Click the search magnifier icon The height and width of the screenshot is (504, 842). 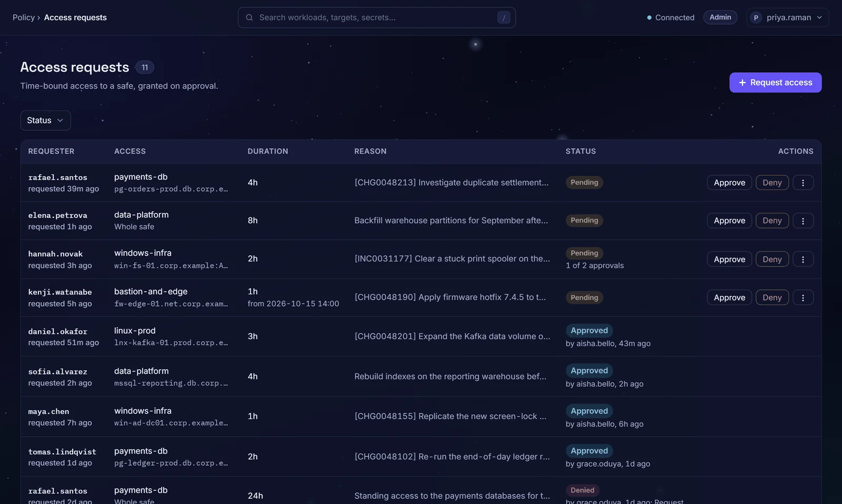click(x=249, y=17)
